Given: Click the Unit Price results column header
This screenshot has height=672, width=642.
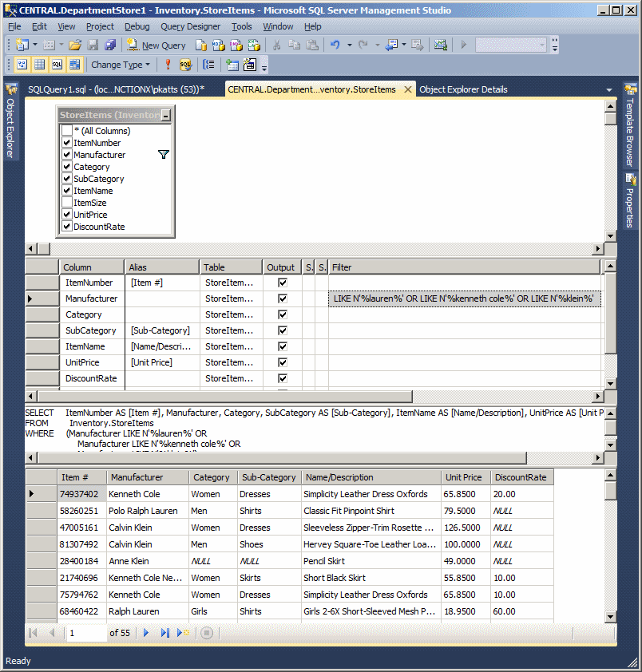Looking at the screenshot, I should (465, 477).
